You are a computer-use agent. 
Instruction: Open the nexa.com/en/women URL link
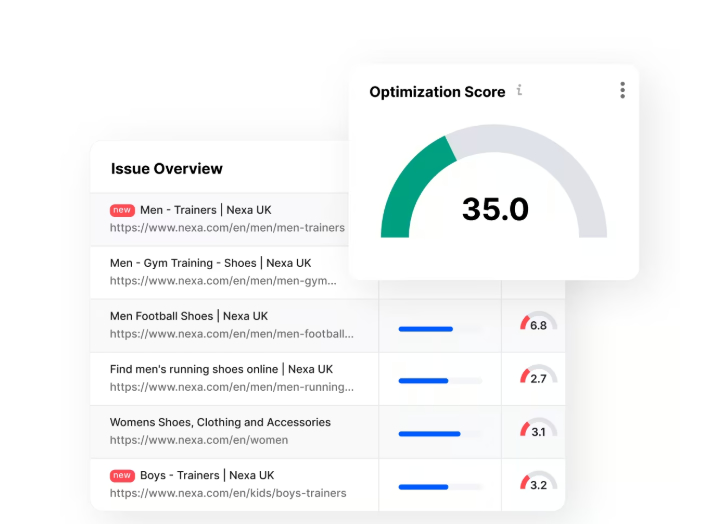click(199, 440)
